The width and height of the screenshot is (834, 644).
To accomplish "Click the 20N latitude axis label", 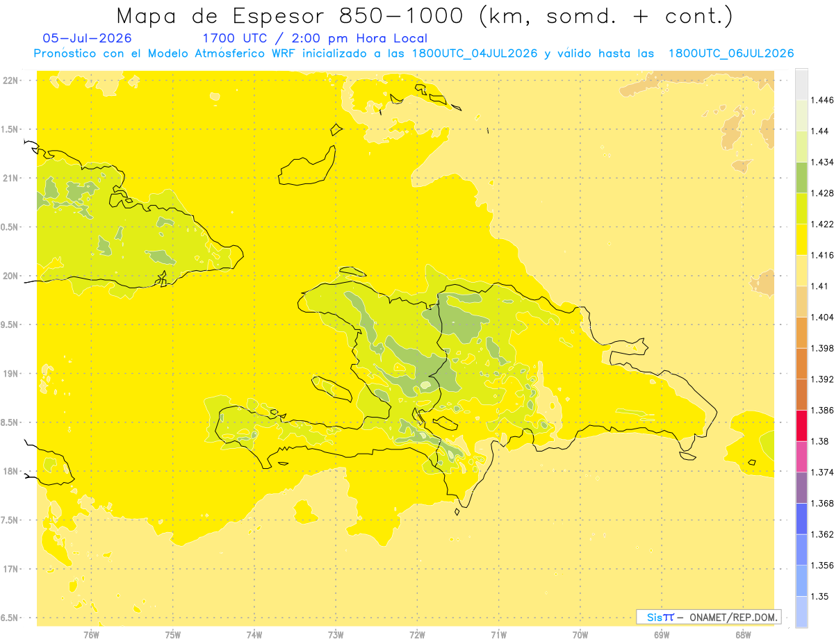I will (10, 276).
